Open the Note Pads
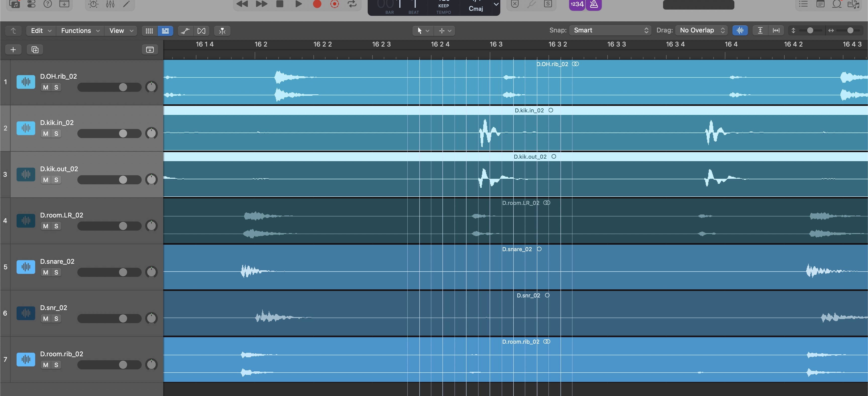Image resolution: width=868 pixels, height=396 pixels. [821, 4]
